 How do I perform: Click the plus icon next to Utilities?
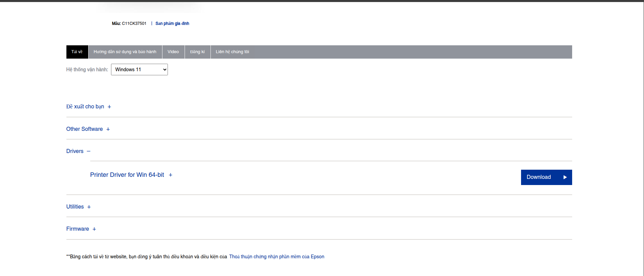pyautogui.click(x=89, y=207)
